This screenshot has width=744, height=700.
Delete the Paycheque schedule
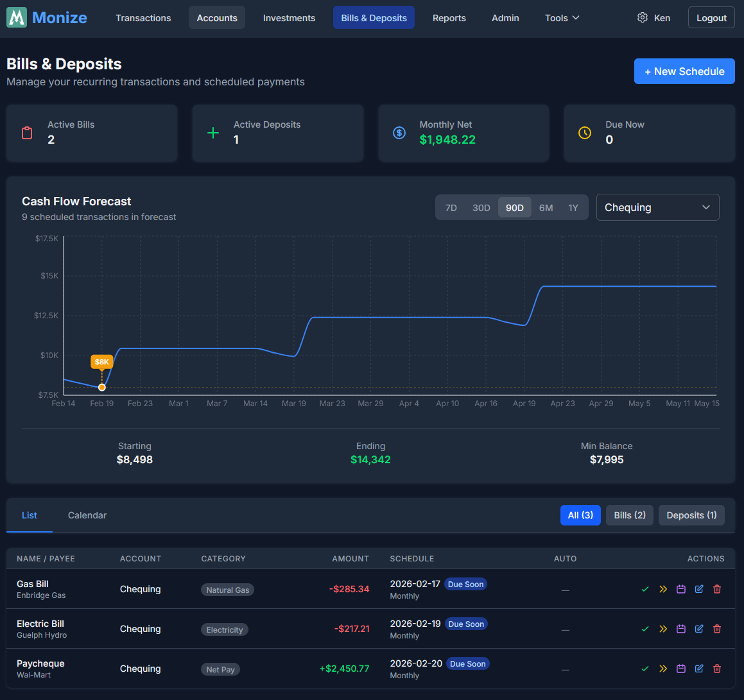[717, 669]
